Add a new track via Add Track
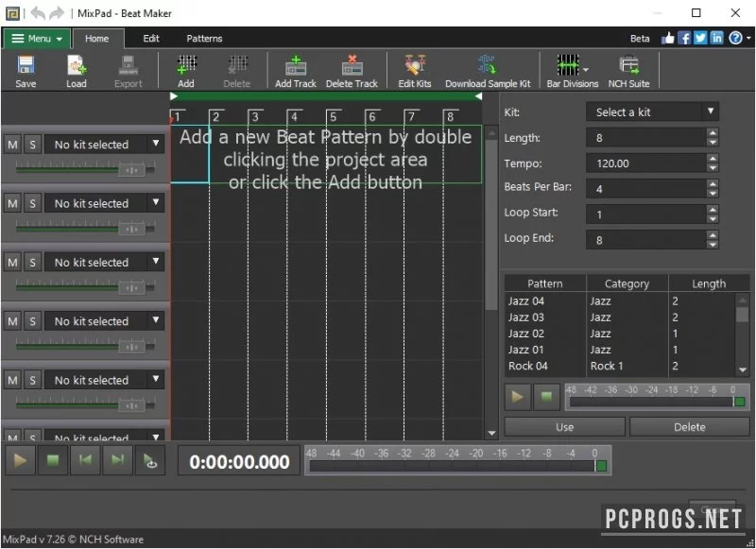756x549 pixels. point(296,71)
